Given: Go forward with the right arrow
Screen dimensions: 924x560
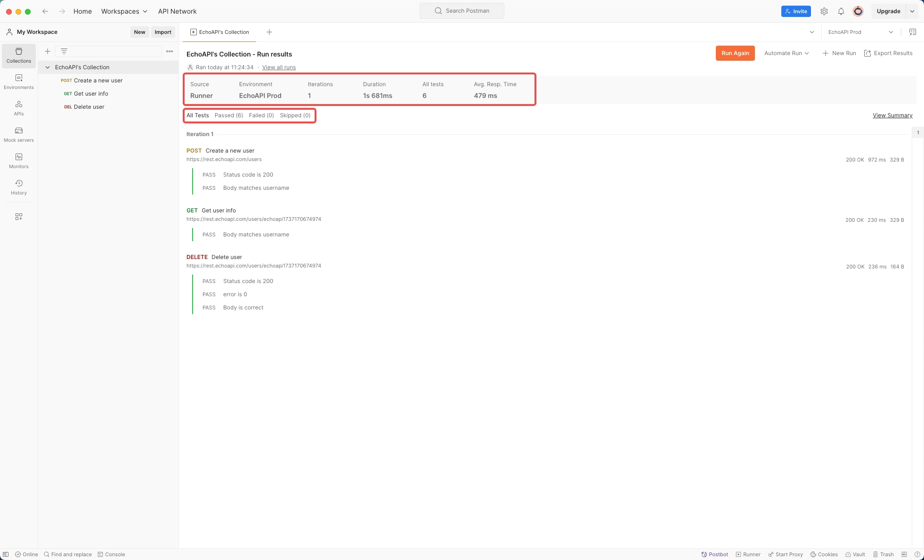Looking at the screenshot, I should click(62, 11).
